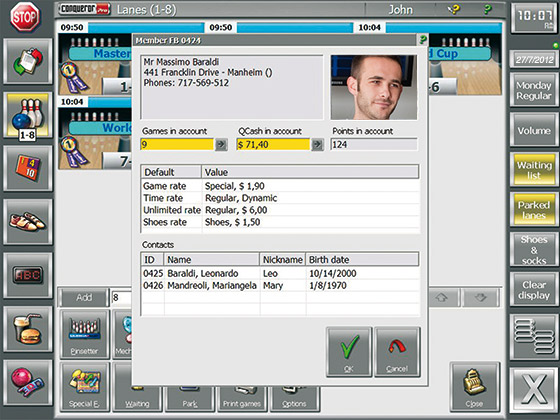
Task: Confirm with the green checkmark OK button
Action: coord(349,352)
